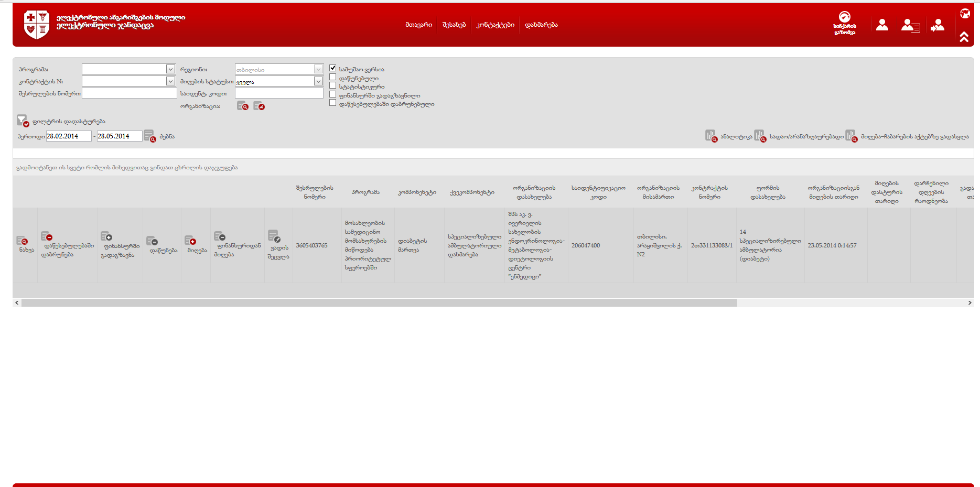
Task: Uncheck the სამუშაო ვერსია checkbox
Action: 332,68
